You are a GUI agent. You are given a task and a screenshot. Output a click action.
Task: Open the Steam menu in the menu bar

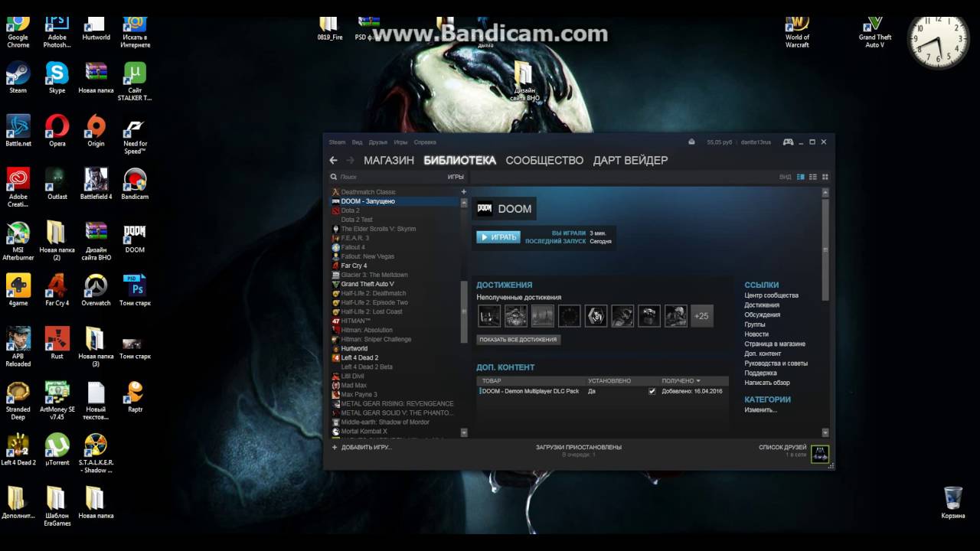[337, 142]
